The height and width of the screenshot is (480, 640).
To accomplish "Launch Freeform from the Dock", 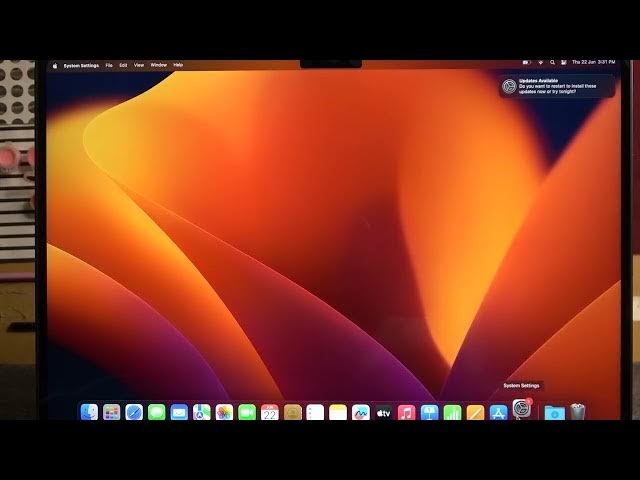I will 361,412.
